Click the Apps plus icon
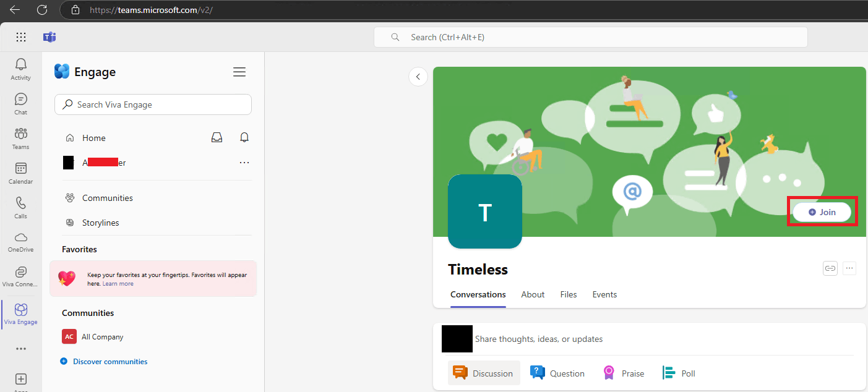 click(x=21, y=379)
